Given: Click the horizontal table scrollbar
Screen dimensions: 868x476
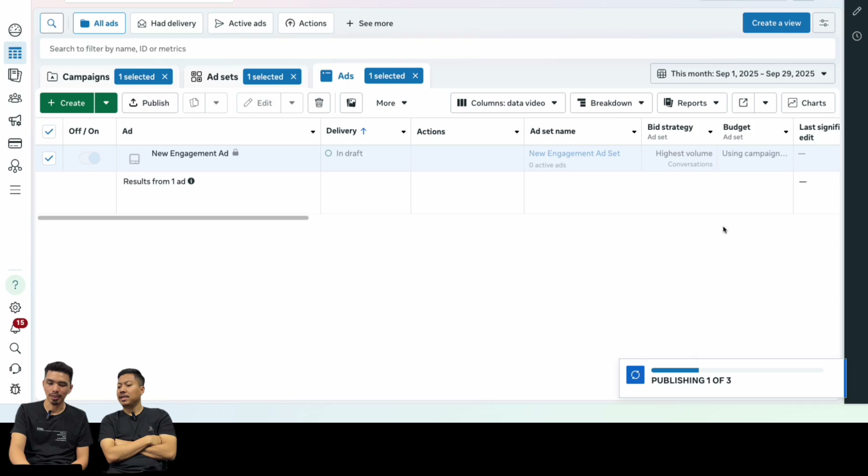Looking at the screenshot, I should coord(173,218).
